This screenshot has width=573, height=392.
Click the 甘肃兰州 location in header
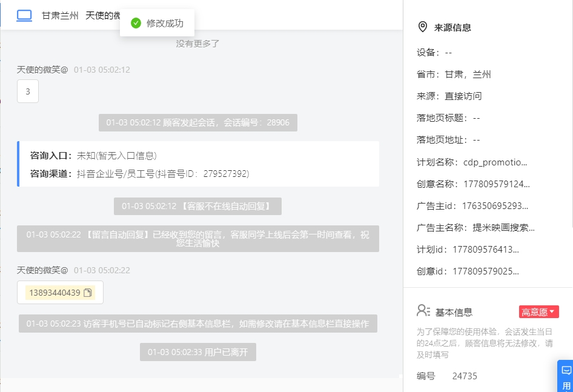coord(60,15)
